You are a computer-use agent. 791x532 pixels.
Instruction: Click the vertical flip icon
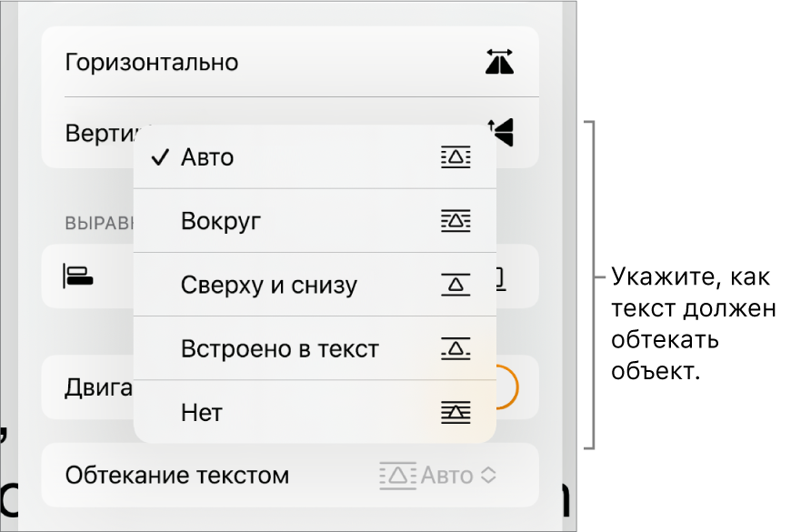501,133
